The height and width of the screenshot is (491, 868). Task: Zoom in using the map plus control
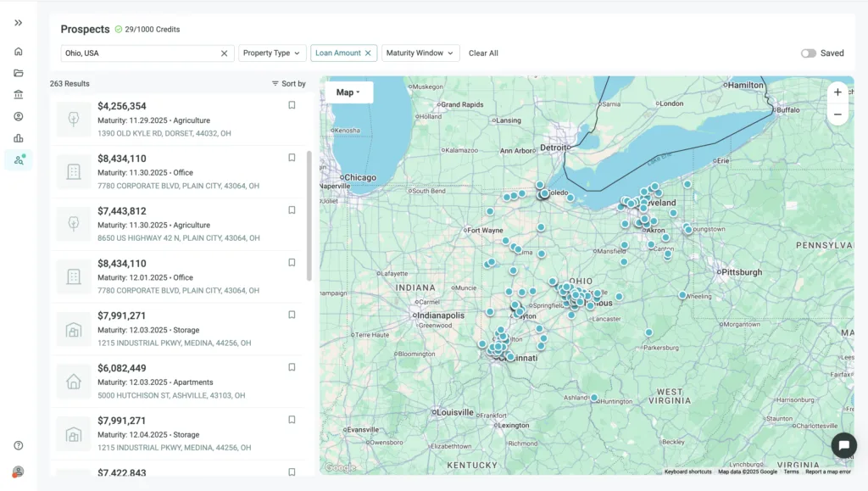pos(837,92)
